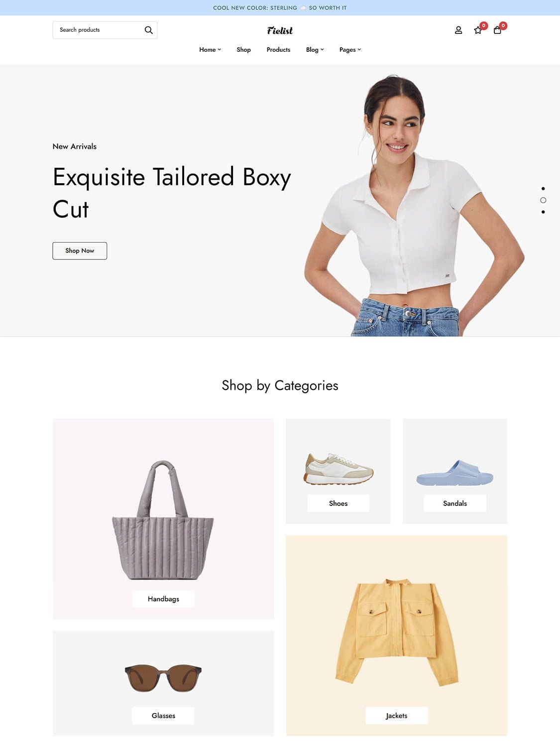Image resolution: width=560 pixels, height=747 pixels.
Task: Expand the Home dropdown menu
Action: click(210, 50)
